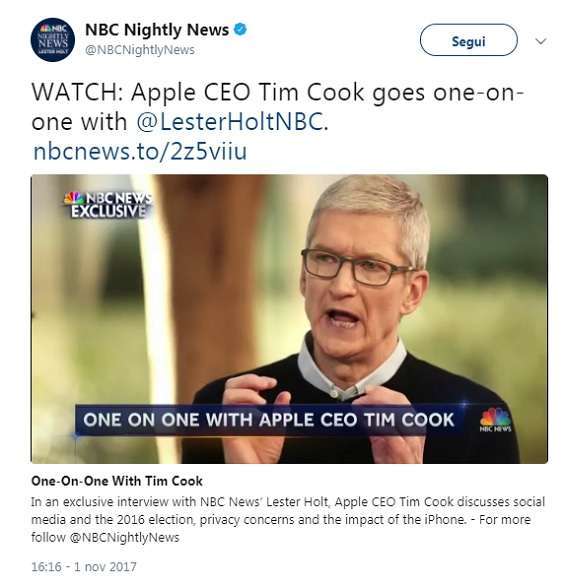
Task: Play the Tim Cook interview video thumbnail
Action: 289,319
